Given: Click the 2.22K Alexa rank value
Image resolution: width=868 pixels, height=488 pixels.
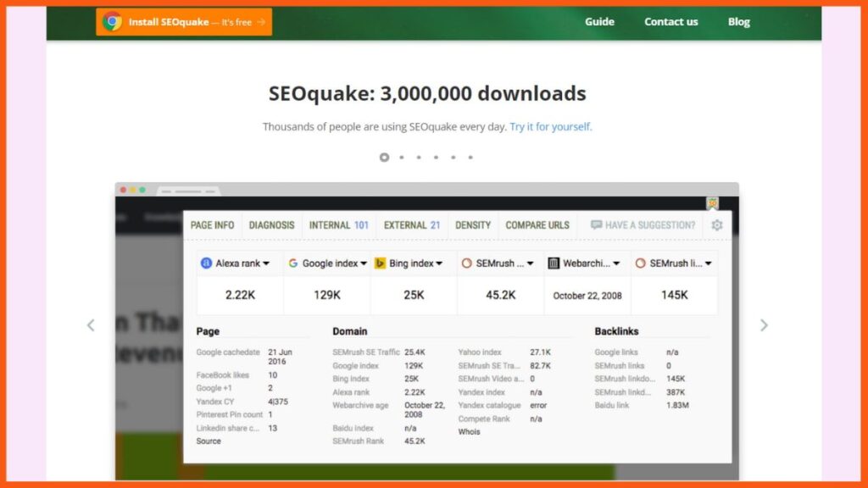Looking at the screenshot, I should point(240,296).
